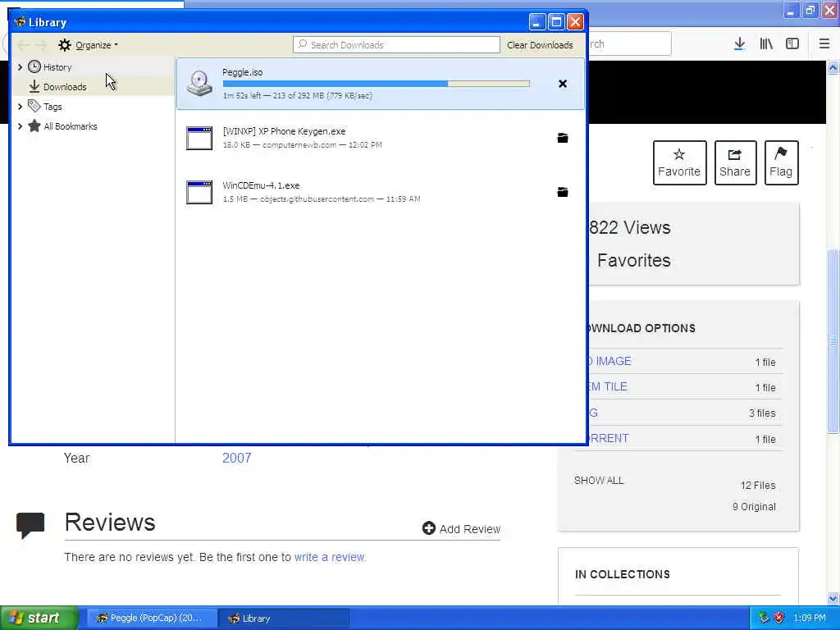Image resolution: width=840 pixels, height=630 pixels.
Task: Click the WinCDEmu-4.1.exe file icon
Action: (199, 192)
